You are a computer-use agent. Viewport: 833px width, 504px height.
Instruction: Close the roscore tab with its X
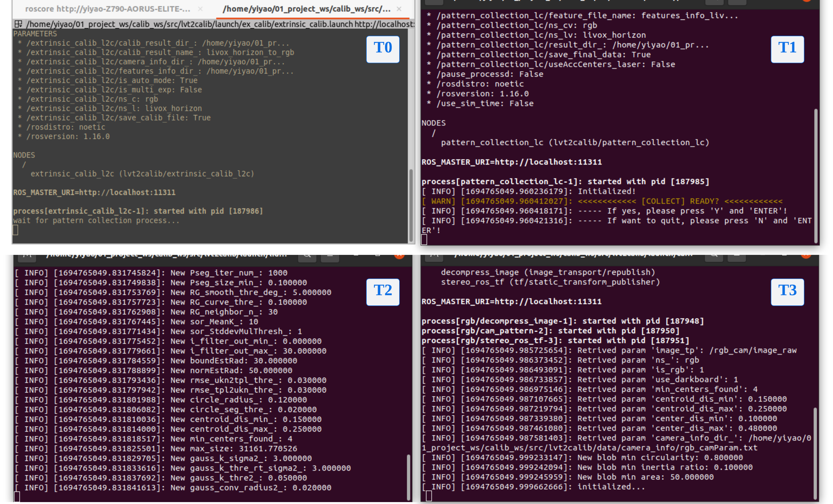200,9
